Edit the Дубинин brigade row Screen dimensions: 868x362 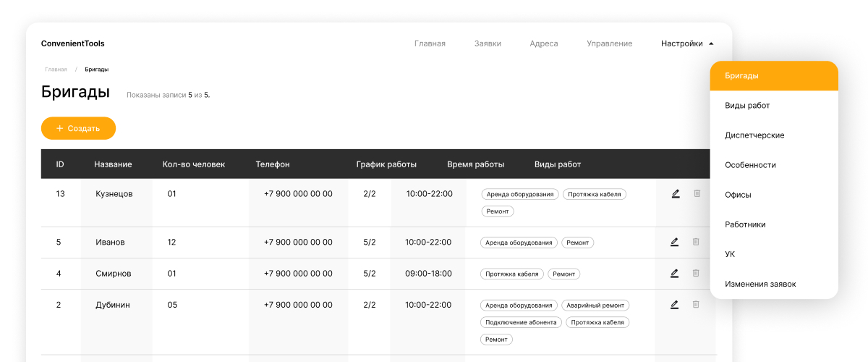(x=675, y=305)
